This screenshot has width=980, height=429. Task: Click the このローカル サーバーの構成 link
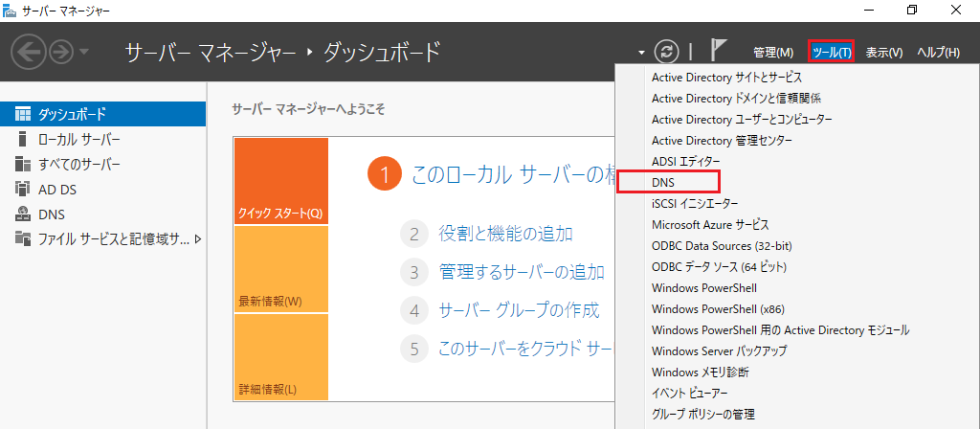click(x=513, y=175)
